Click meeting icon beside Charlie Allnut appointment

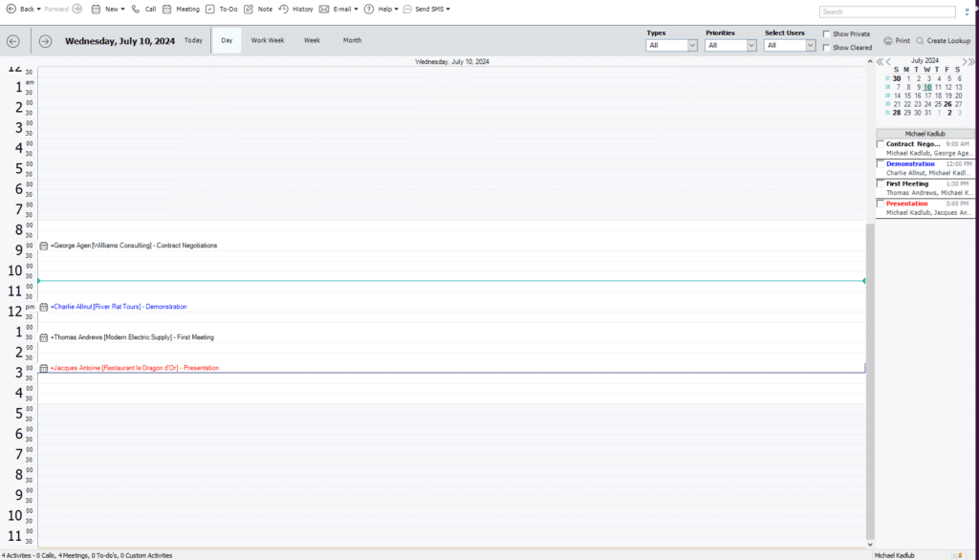pyautogui.click(x=44, y=307)
